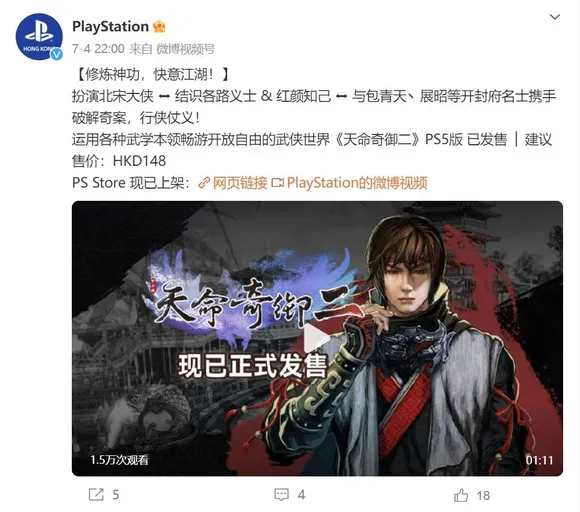Viewport: 580px width, 512px height.
Task: Click the 1.5万次观看 view count
Action: coord(119,460)
